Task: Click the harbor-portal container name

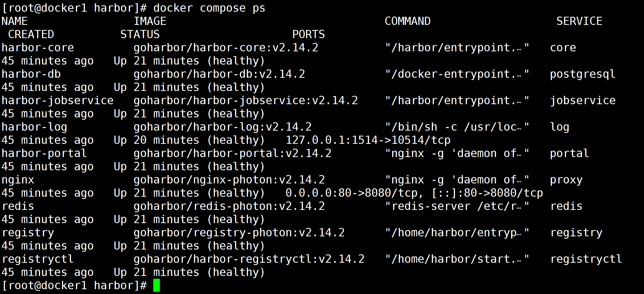Action: click(x=44, y=153)
